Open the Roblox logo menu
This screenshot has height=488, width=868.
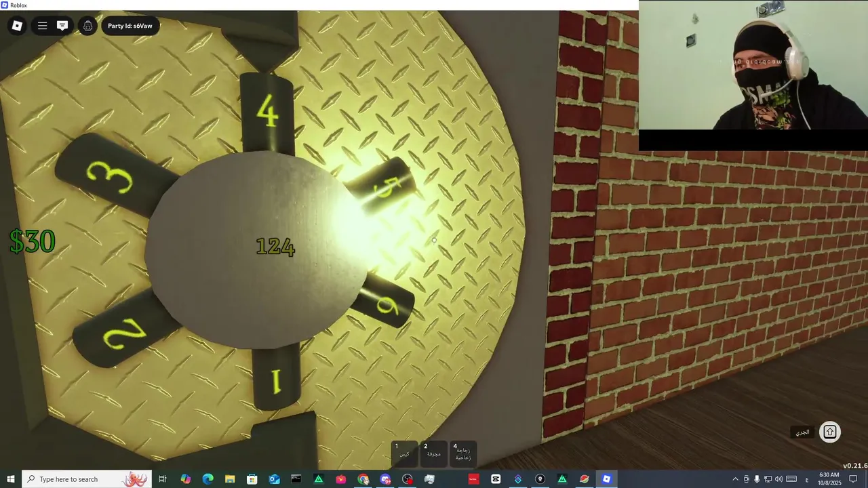click(17, 26)
